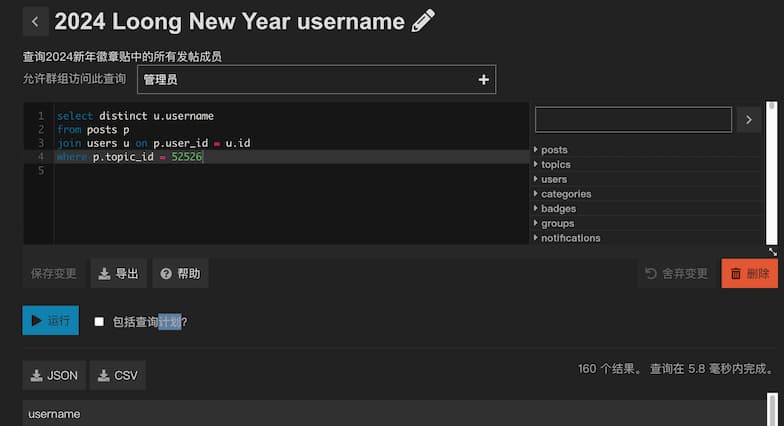The width and height of the screenshot is (784, 426).
Task: Delete the query with 删除 button
Action: tap(749, 273)
